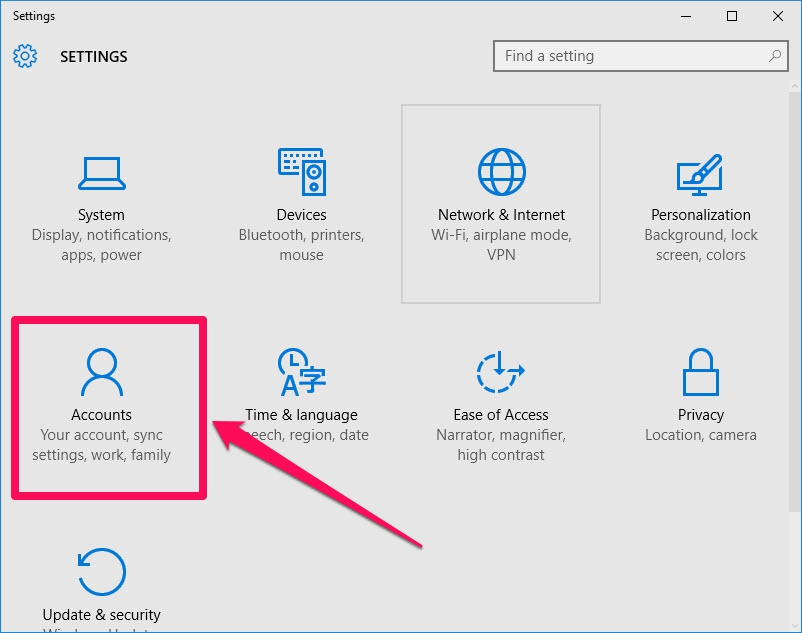802x633 pixels.
Task: Open the Accounts person icon
Action: 102,372
